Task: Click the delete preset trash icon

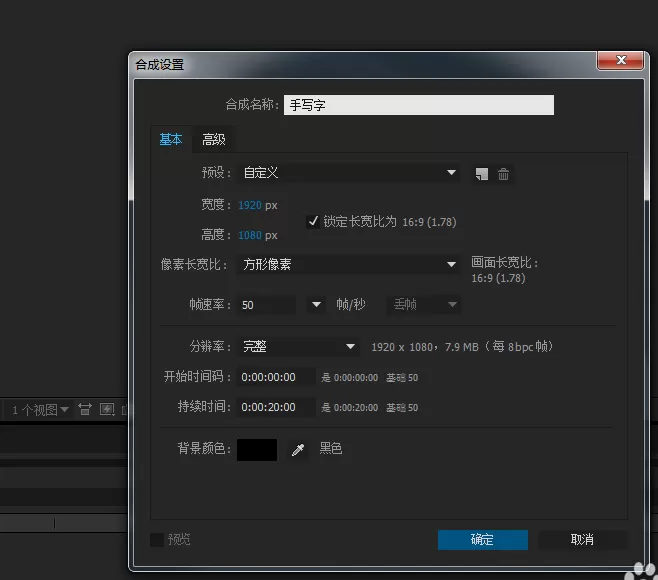Action: point(503,174)
